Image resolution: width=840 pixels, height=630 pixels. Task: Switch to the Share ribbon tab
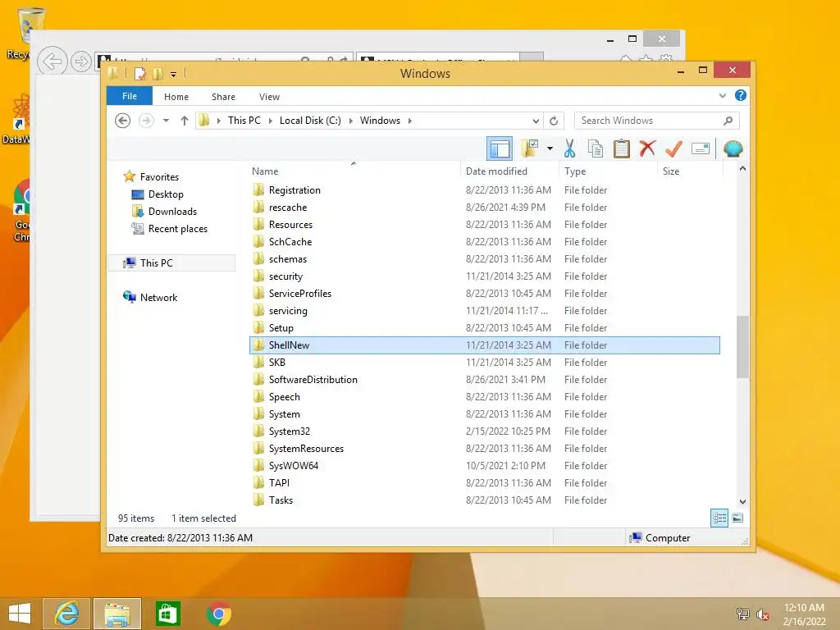click(x=223, y=97)
